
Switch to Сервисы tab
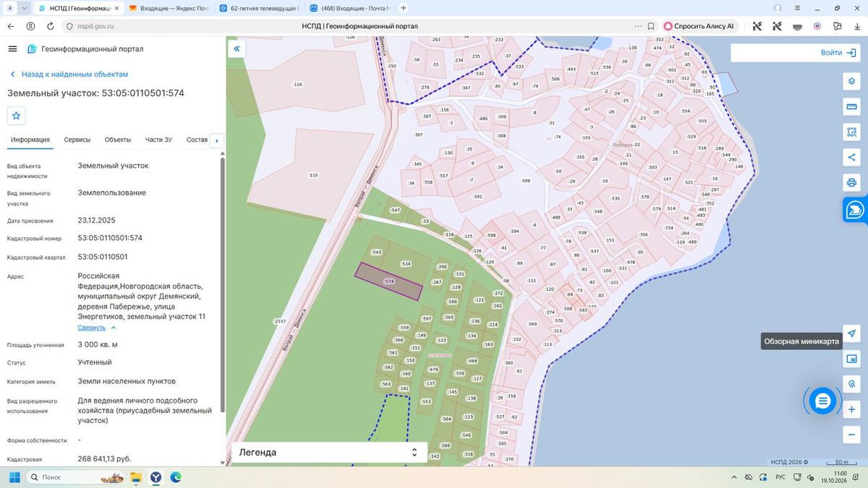[x=77, y=140]
